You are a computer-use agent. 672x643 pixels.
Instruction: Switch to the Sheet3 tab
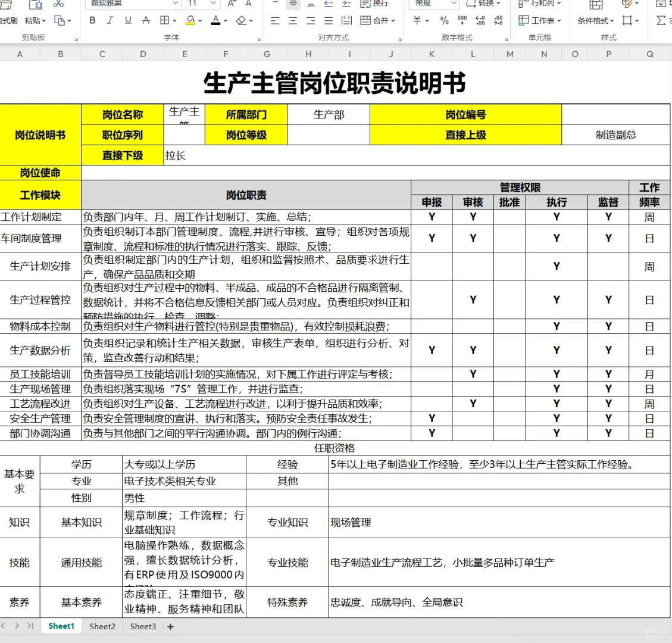pos(142,626)
